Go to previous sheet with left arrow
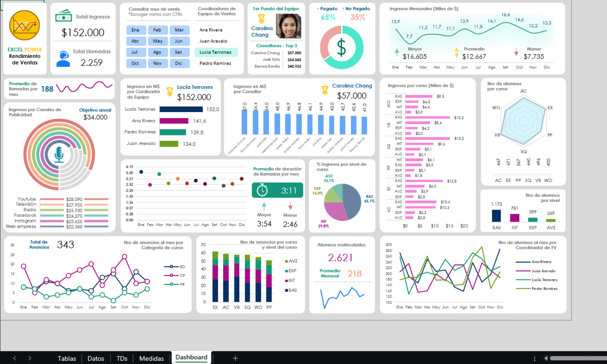Screen dimensions: 607x364 (x=15, y=358)
